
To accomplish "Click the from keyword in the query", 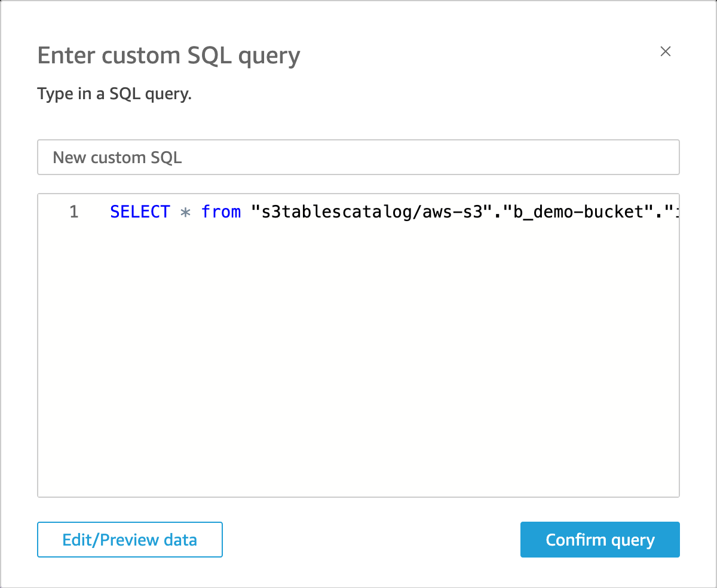I will coord(220,212).
